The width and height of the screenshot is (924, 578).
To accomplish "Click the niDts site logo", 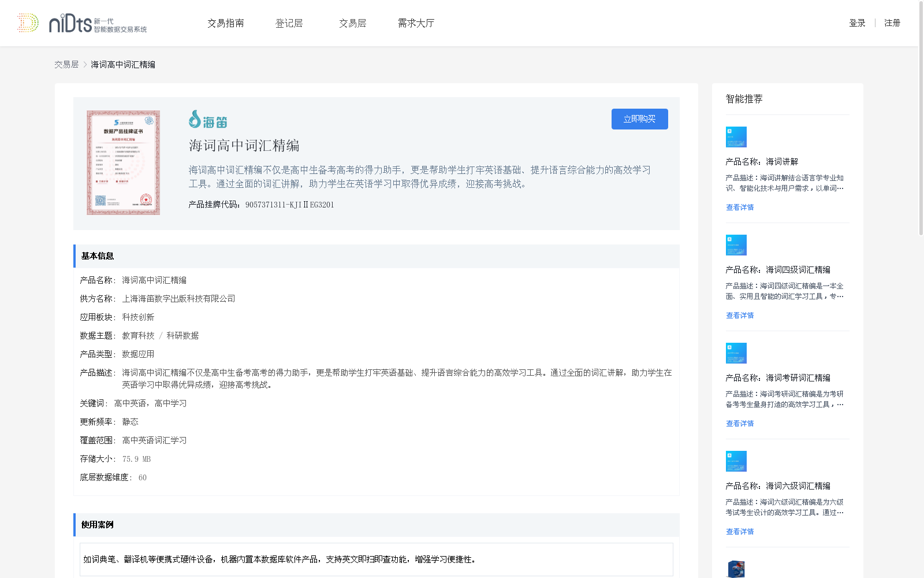I will click(x=82, y=23).
